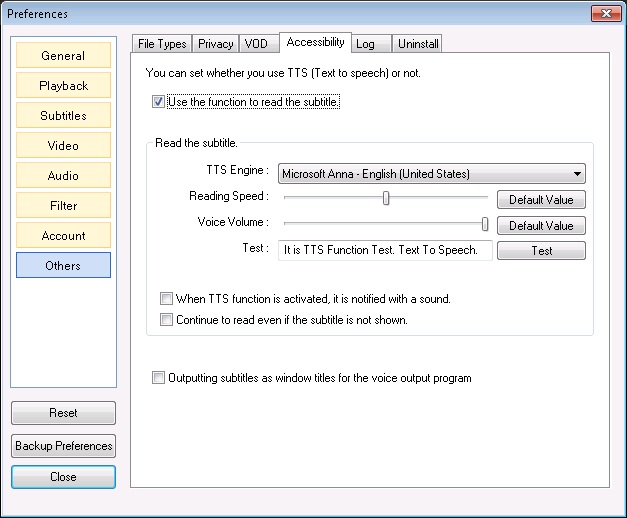Open the General preferences section
The image size is (627, 518).
(63, 55)
